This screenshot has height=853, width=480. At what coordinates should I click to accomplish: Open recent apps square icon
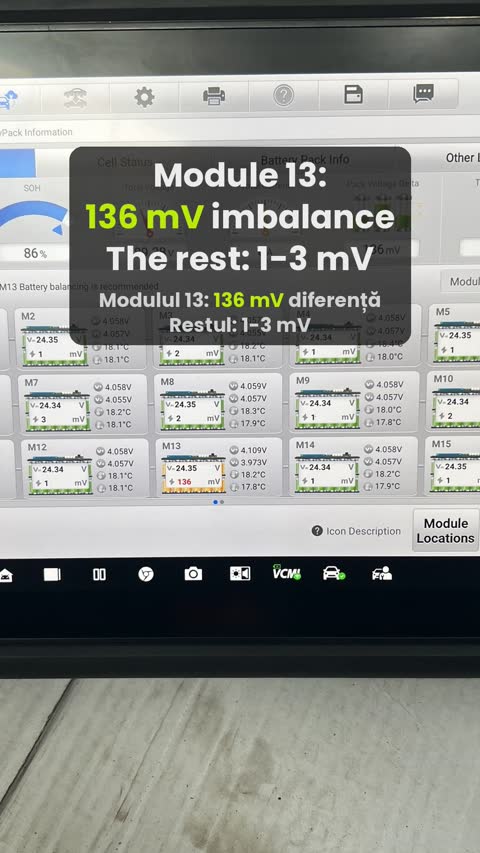click(x=52, y=574)
